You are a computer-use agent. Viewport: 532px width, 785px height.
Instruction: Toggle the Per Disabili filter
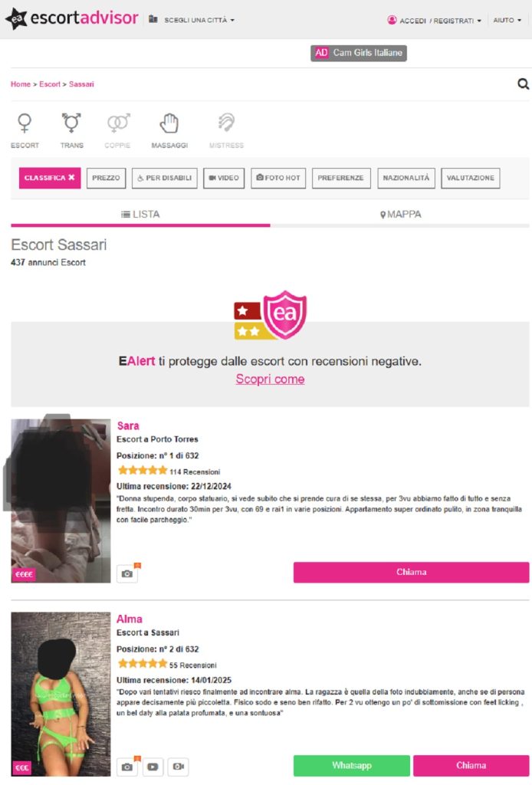[x=165, y=178]
